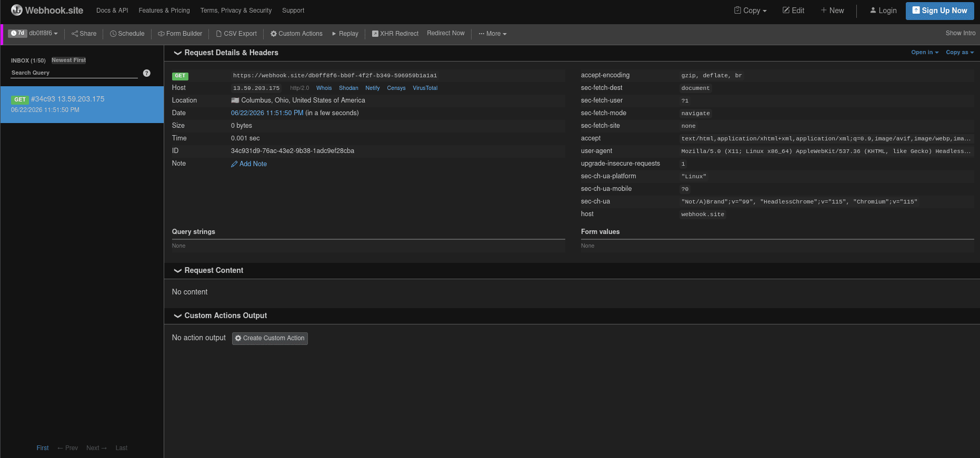Open the More dropdown

click(493, 34)
